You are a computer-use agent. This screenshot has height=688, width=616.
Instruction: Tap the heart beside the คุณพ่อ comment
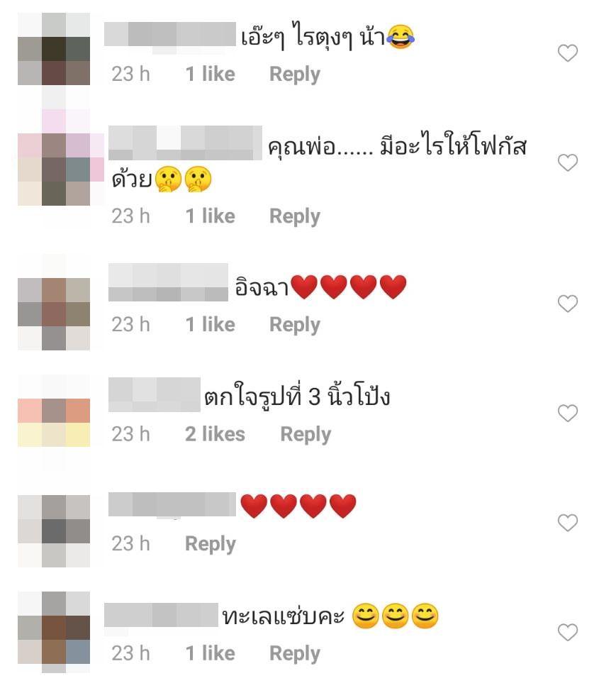coord(567,163)
